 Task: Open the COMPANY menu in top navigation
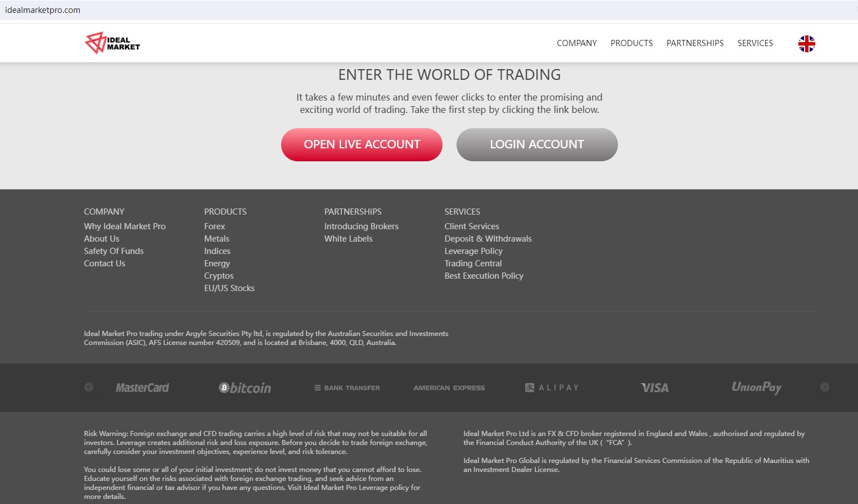577,43
